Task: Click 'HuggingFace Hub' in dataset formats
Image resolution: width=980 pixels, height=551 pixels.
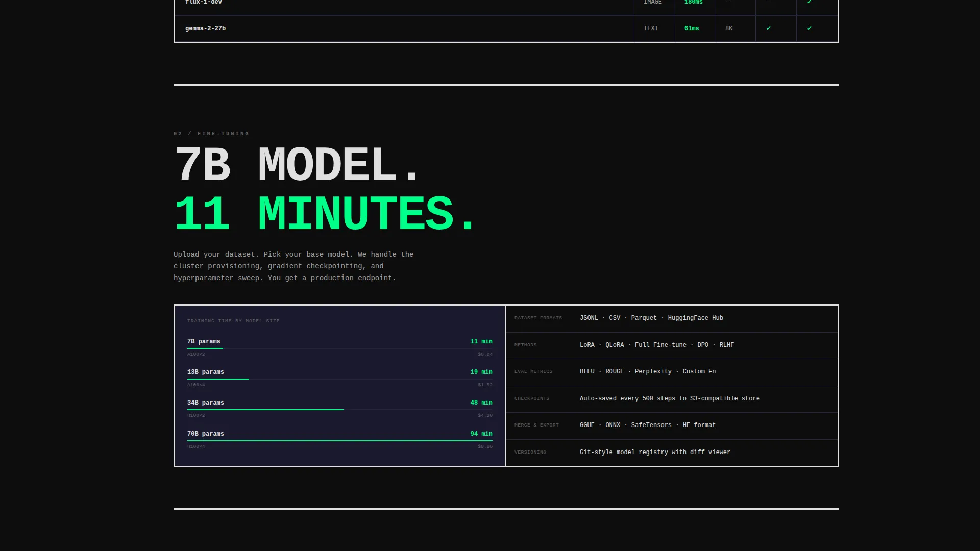Action: click(x=695, y=318)
